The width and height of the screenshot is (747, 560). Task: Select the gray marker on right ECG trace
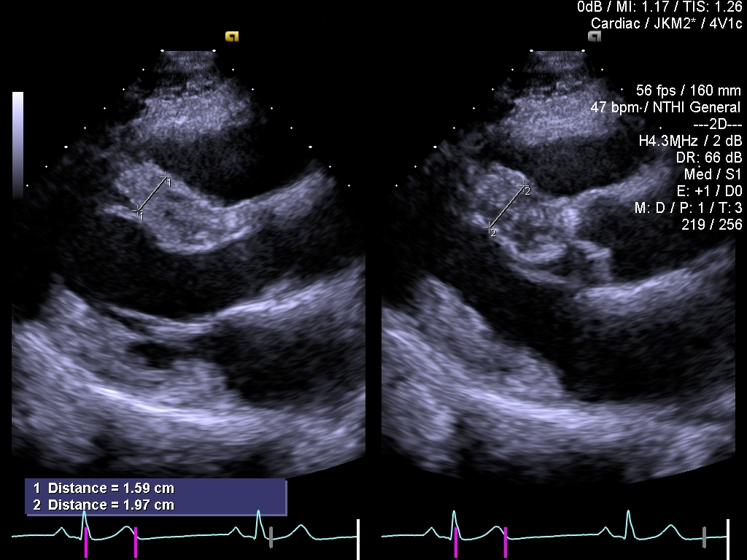pos(704,537)
